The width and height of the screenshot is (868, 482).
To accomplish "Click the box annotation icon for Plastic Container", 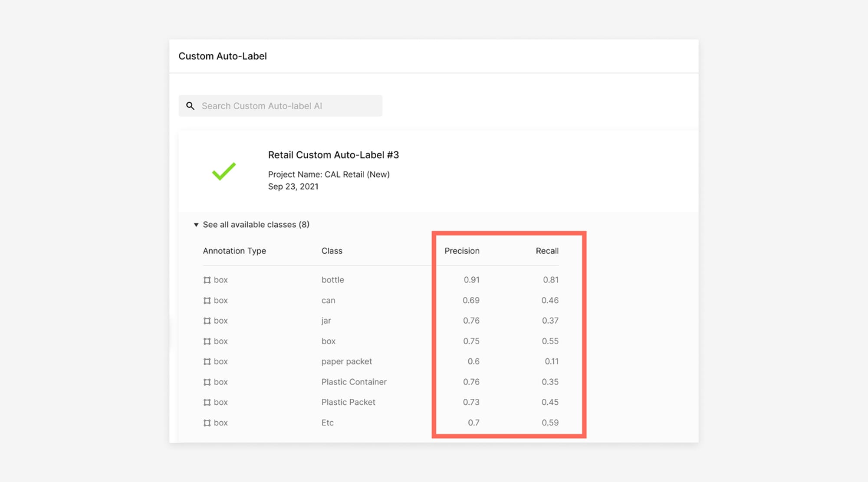I will tap(207, 382).
